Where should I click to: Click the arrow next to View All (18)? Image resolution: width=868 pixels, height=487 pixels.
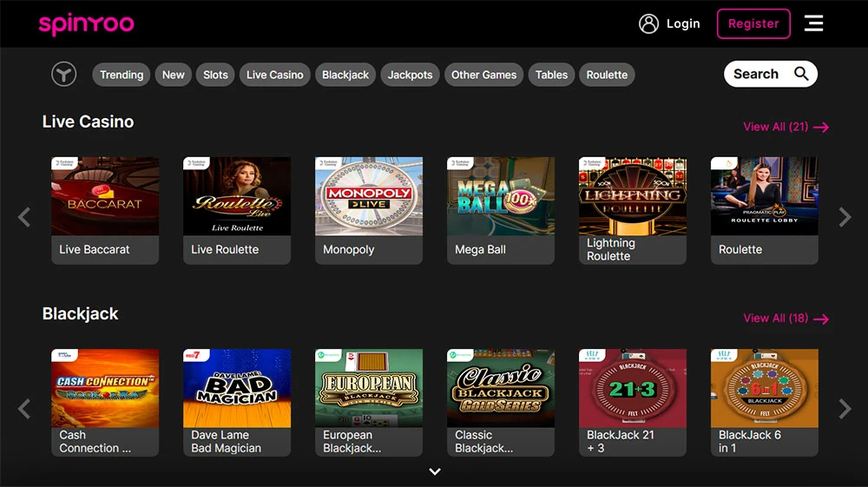pyautogui.click(x=821, y=319)
